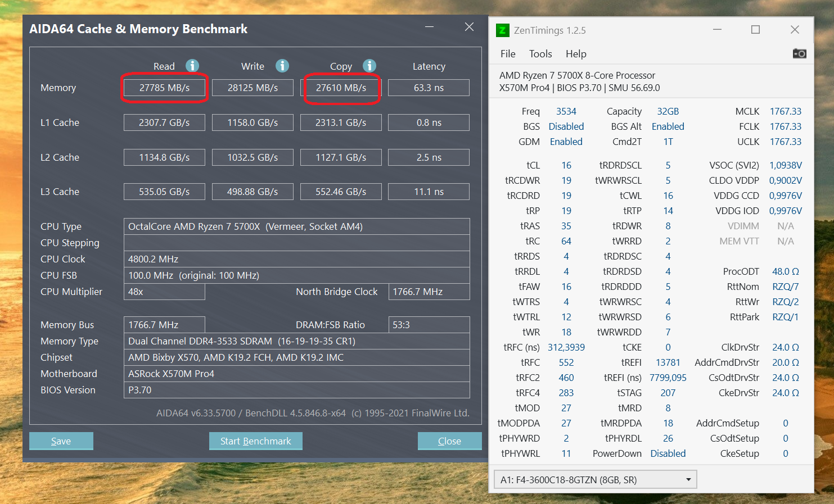Click L2 Cache Read 1134.8 GB/s
Viewport: 834px width, 504px height.
[x=164, y=157]
